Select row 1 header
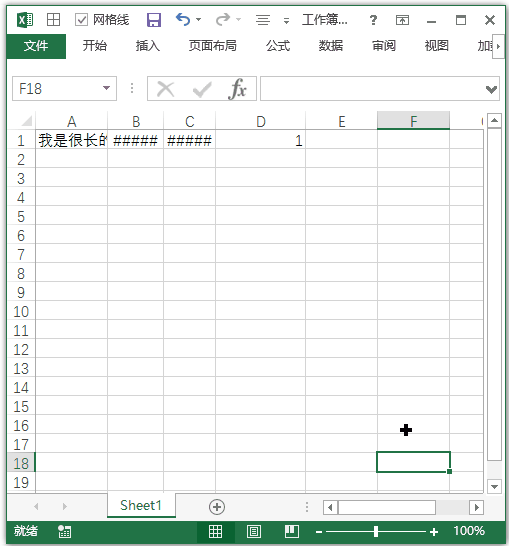The image size is (509, 546). pyautogui.click(x=21, y=140)
